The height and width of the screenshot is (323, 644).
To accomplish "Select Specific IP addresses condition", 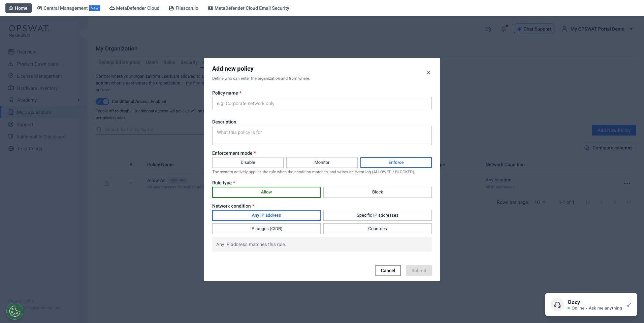I will [377, 215].
